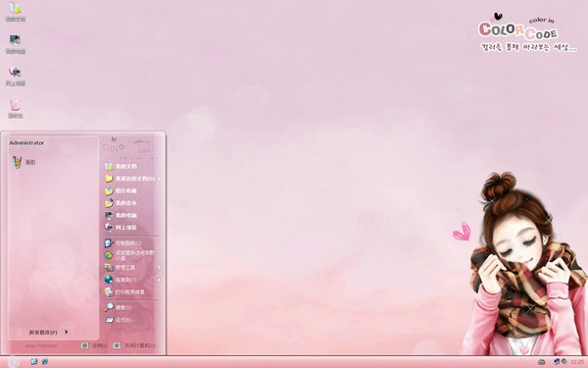The width and height of the screenshot is (588, 368).
Task: Click the network connection tray icon
Action: (557, 361)
